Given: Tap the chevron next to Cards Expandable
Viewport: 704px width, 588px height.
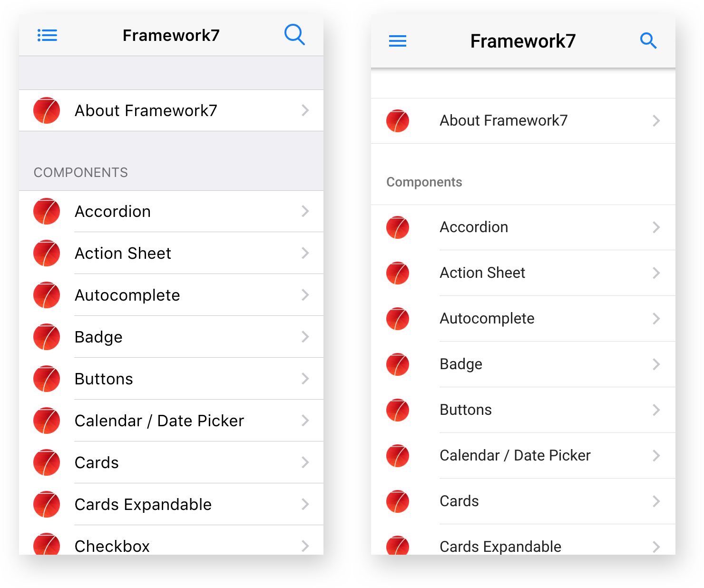Looking at the screenshot, I should (x=305, y=504).
